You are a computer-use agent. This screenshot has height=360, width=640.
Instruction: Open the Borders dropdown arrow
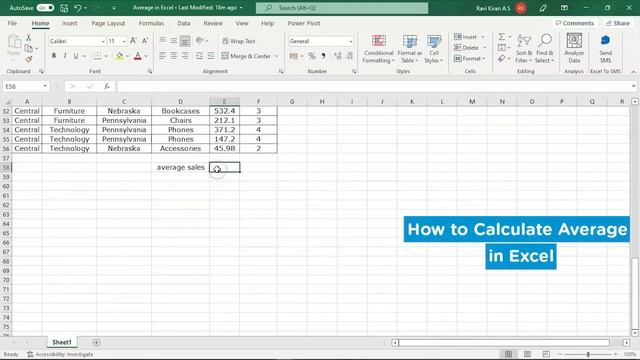(x=106, y=56)
